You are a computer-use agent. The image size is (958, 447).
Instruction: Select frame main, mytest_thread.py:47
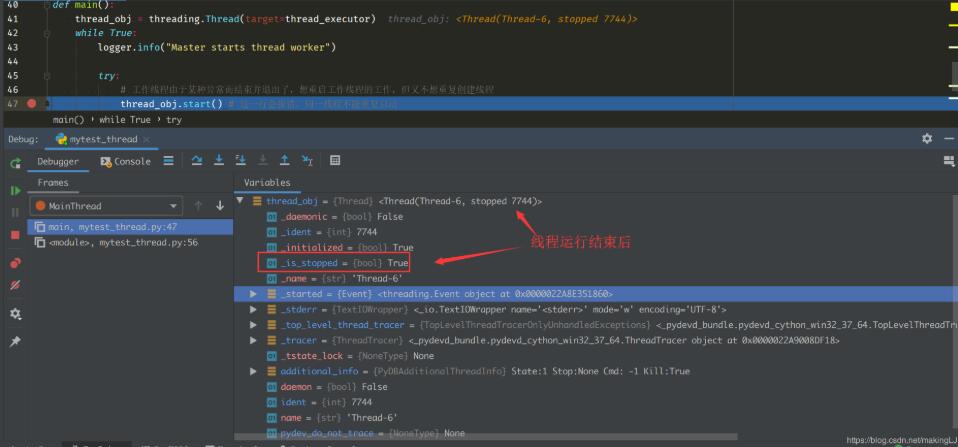[x=130, y=227]
